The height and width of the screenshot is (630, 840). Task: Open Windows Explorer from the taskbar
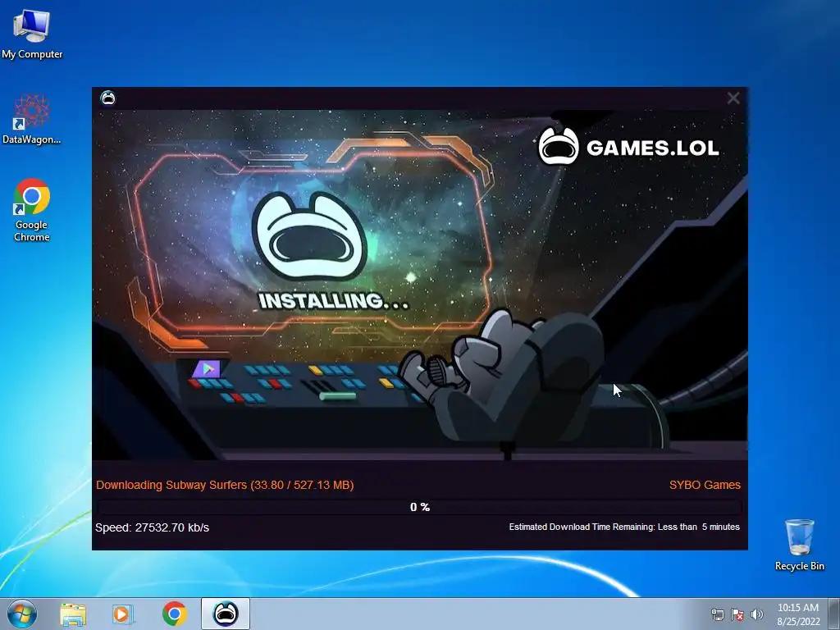pyautogui.click(x=73, y=614)
